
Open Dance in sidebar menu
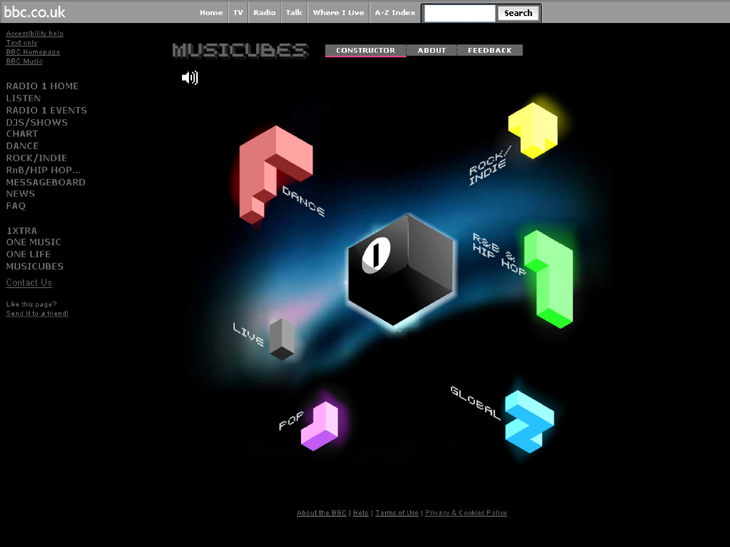click(22, 146)
